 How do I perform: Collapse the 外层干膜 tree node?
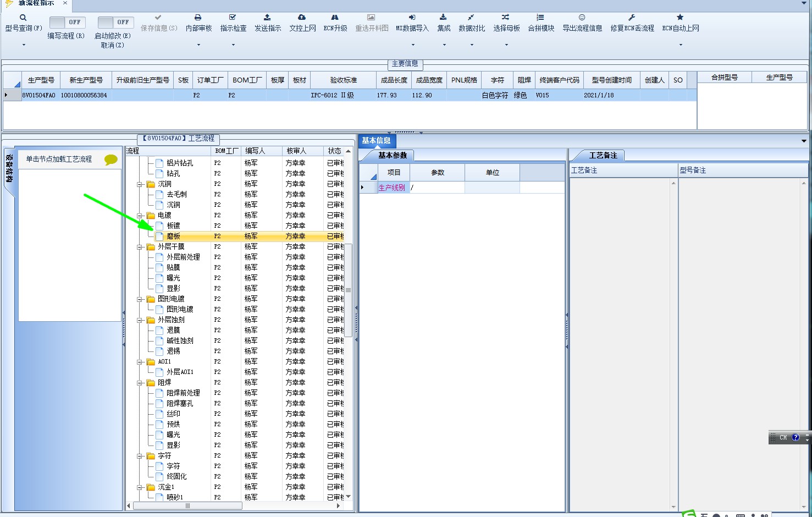point(140,247)
